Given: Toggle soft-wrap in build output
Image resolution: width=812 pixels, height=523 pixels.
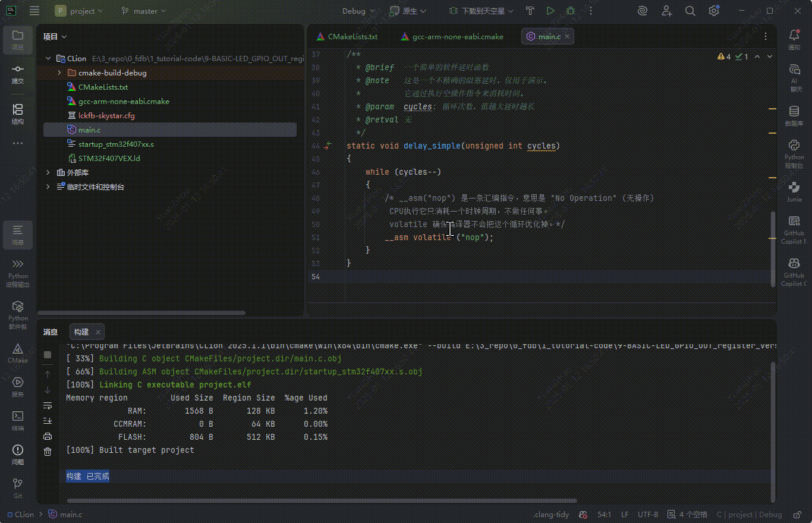Looking at the screenshot, I should 48,405.
